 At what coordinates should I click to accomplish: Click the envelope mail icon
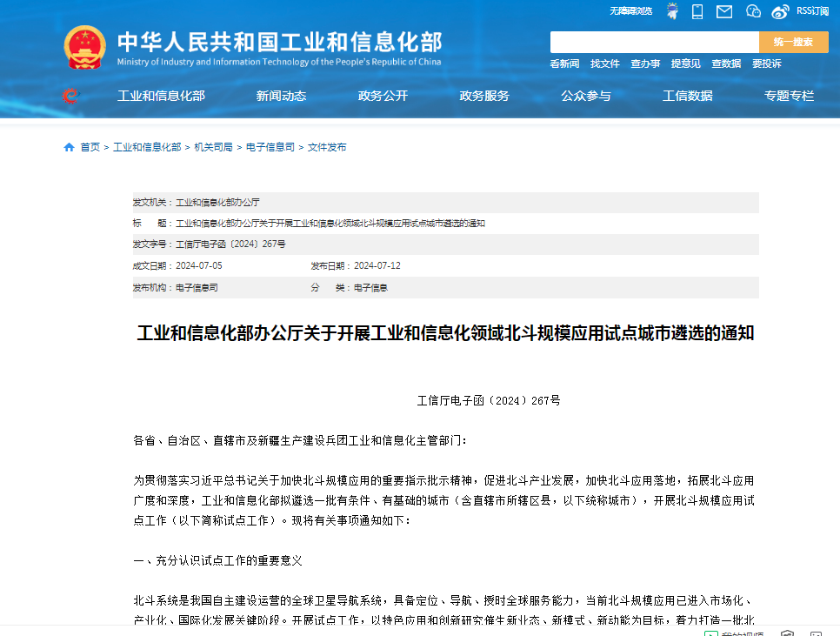tap(724, 11)
